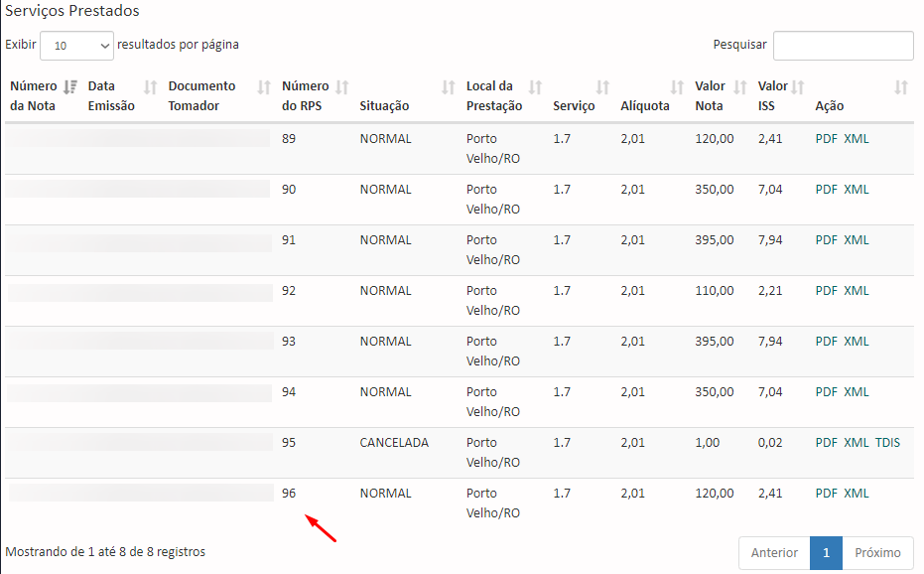
Task: Click the Pesquisar search field
Action: pos(844,46)
